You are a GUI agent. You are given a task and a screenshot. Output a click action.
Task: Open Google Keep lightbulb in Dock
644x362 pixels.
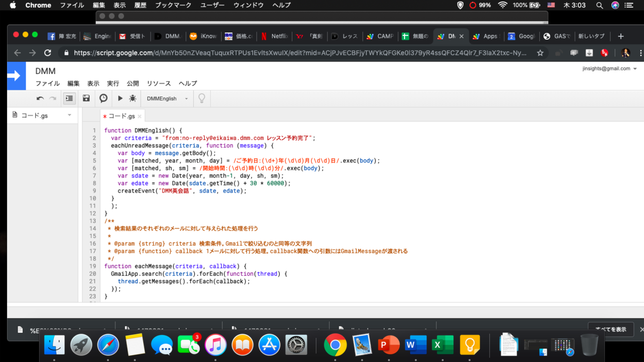pos(470,345)
